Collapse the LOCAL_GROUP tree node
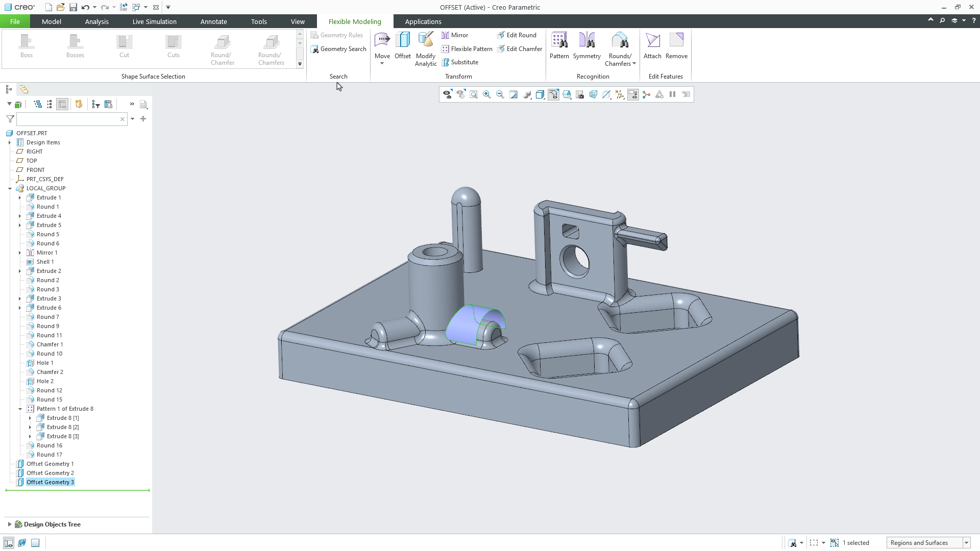980x551 pixels. tap(10, 188)
